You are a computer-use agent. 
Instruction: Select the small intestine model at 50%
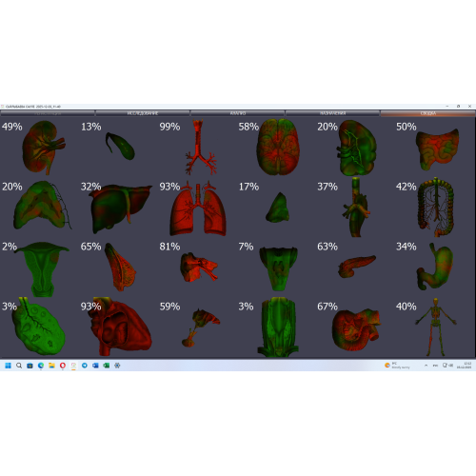(437, 149)
